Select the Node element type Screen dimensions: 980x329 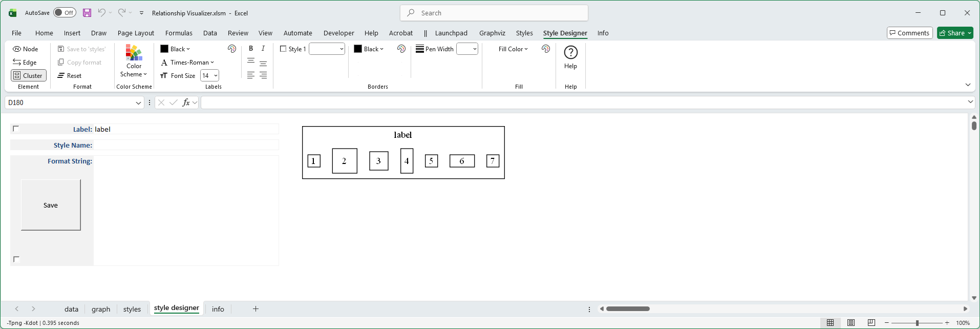coord(26,49)
